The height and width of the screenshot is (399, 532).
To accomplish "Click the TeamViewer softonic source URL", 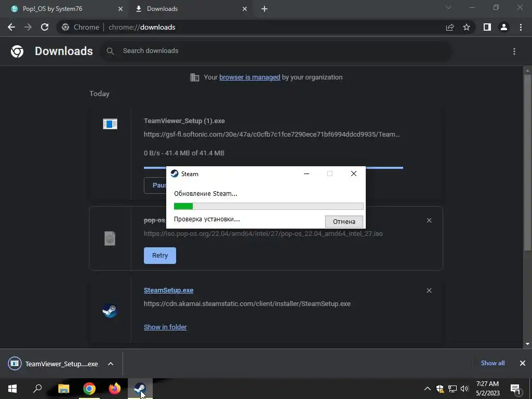I will [272, 135].
